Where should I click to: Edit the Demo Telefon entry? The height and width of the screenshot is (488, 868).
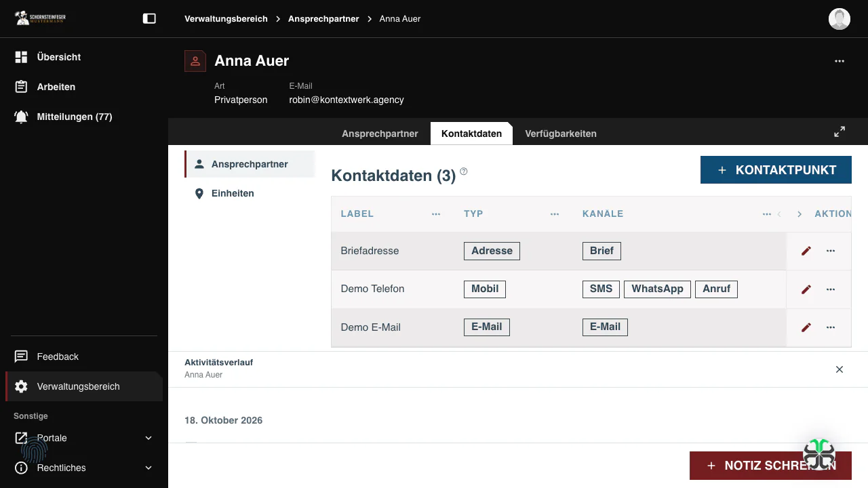(806, 289)
